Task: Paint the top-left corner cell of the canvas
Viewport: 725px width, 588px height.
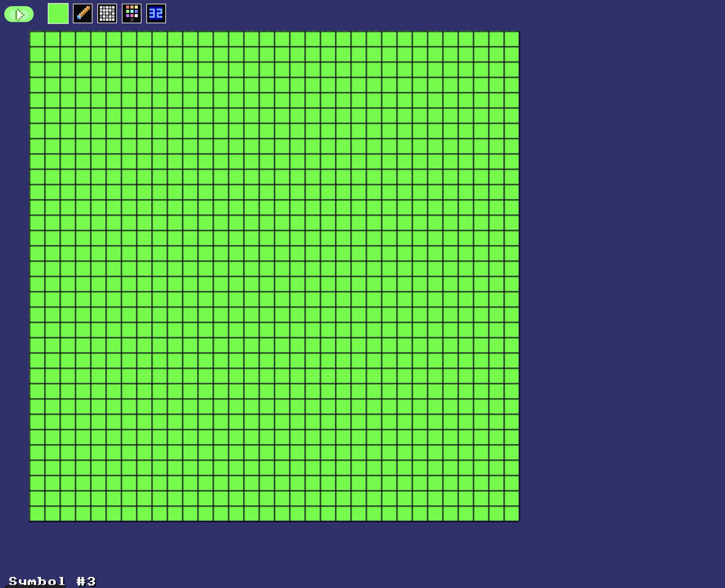Action: 37,38
